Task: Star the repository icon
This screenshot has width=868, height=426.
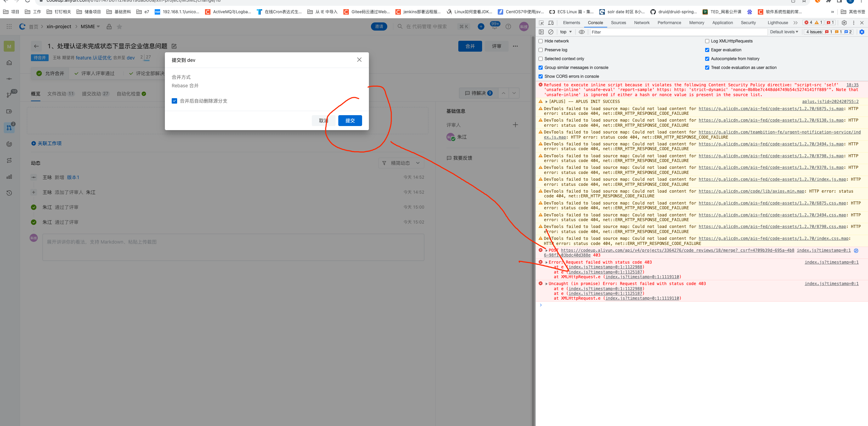Action: (119, 26)
